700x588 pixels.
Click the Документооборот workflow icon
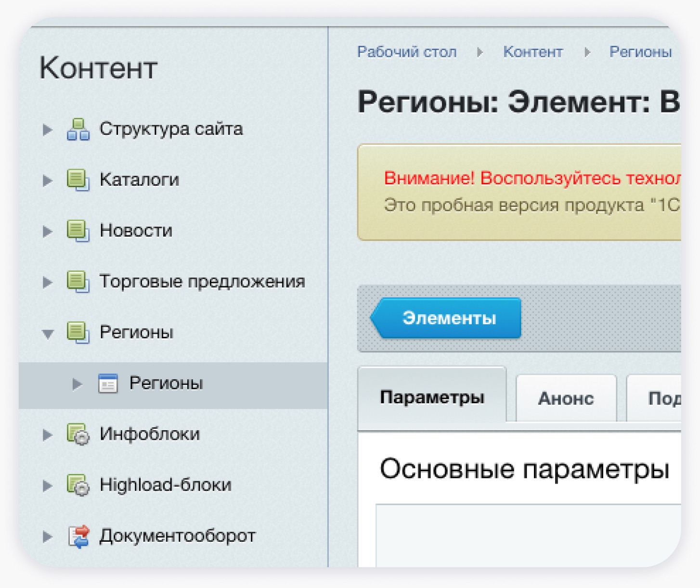coord(78,536)
